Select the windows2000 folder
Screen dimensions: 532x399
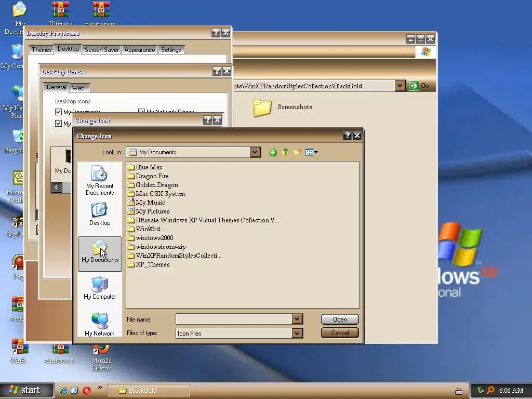[150, 238]
